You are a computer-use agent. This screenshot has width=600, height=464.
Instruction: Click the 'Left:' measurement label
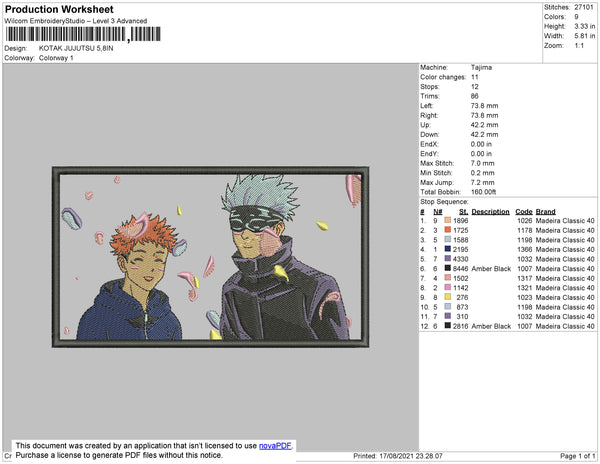click(427, 106)
